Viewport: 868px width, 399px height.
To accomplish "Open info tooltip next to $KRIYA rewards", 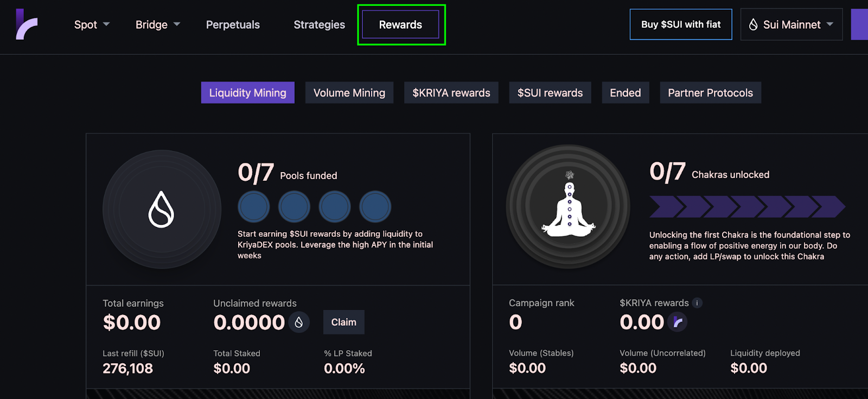I will pos(697,303).
